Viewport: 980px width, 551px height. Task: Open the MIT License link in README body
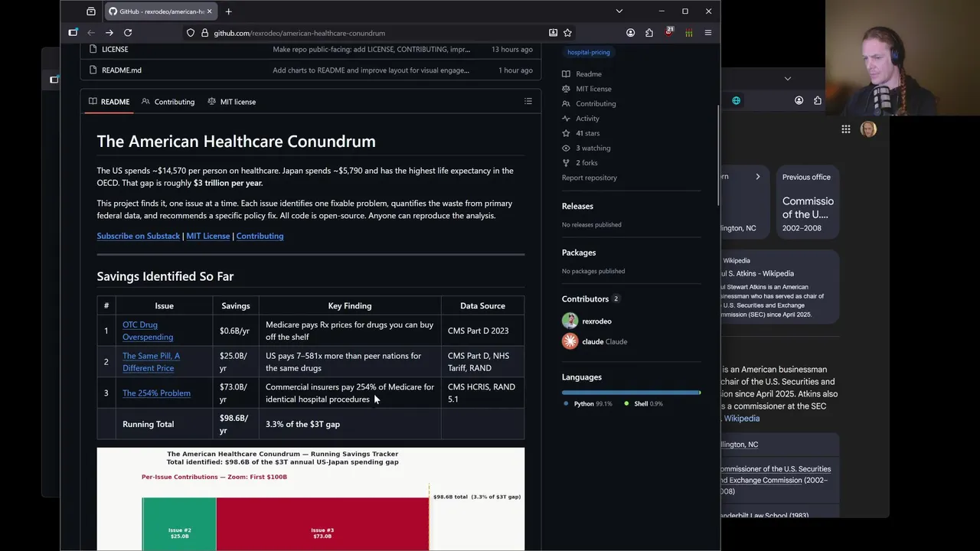pos(207,236)
